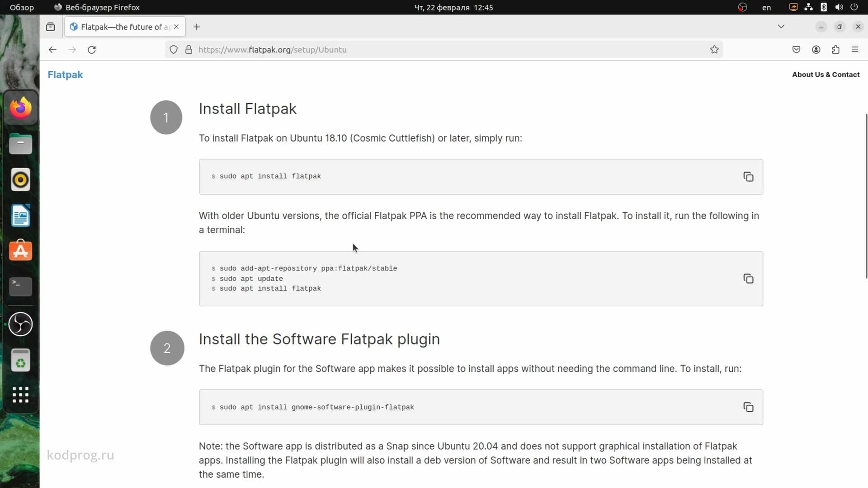The image size is (868, 488).
Task: Open Ubuntu Software center in dock
Action: tap(20, 251)
